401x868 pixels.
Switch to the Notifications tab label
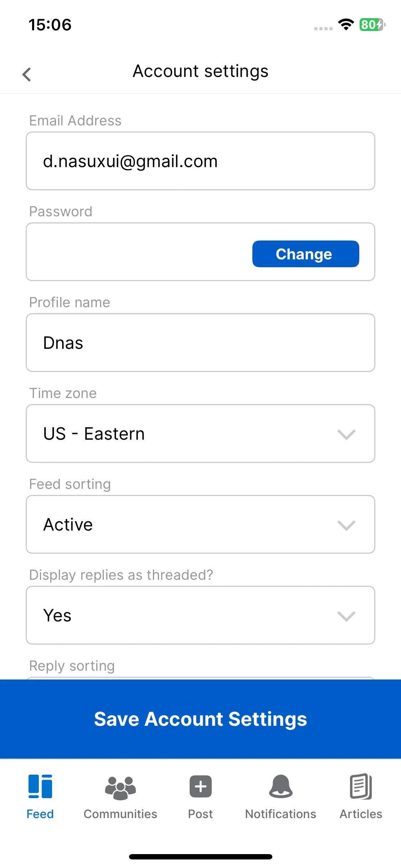[x=281, y=814]
